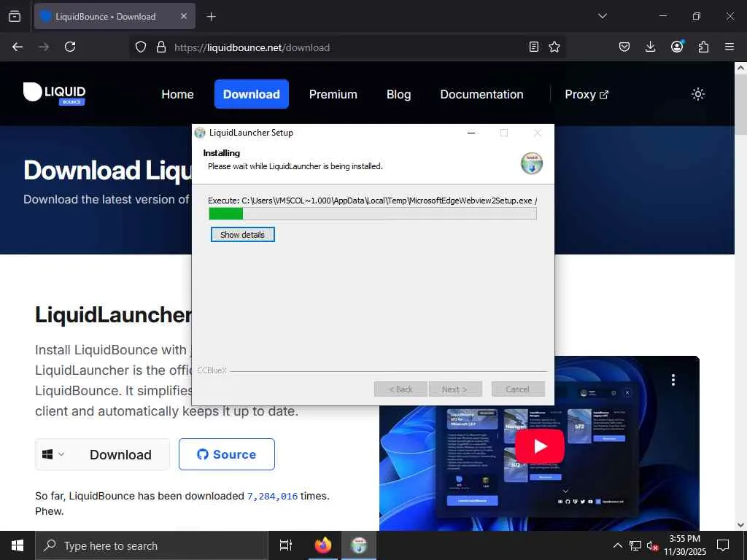
Task: Click the installer progress bar
Action: pos(373,214)
